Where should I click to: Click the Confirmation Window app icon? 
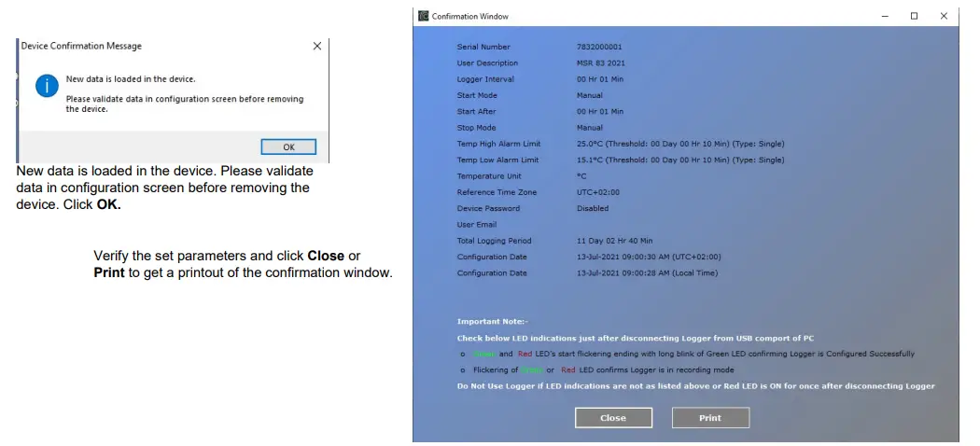pyautogui.click(x=424, y=16)
